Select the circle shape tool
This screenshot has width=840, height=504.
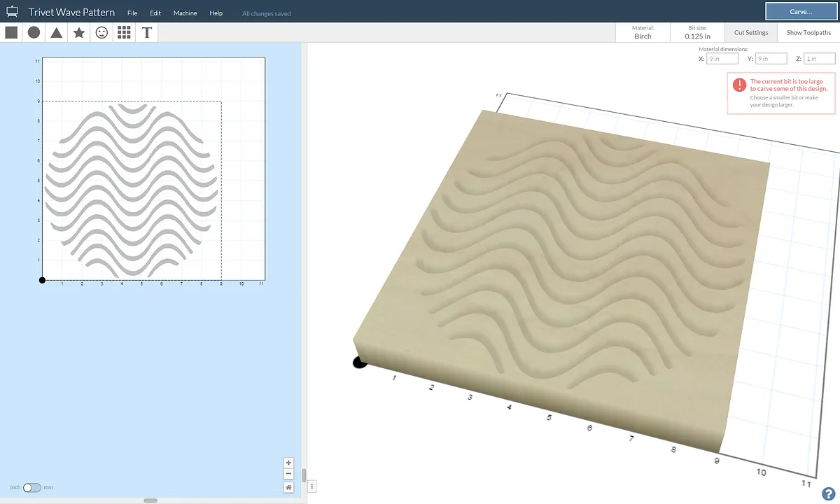[34, 32]
